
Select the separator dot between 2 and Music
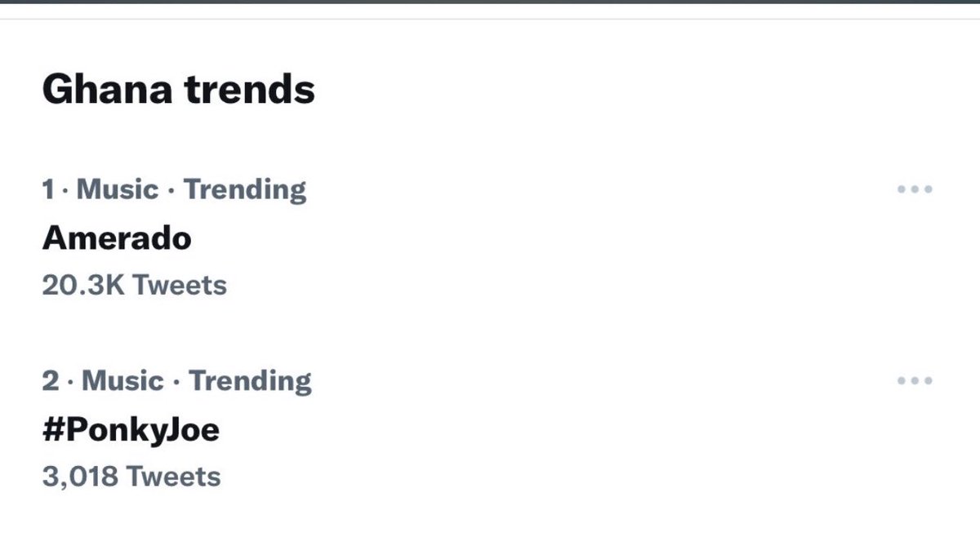70,381
